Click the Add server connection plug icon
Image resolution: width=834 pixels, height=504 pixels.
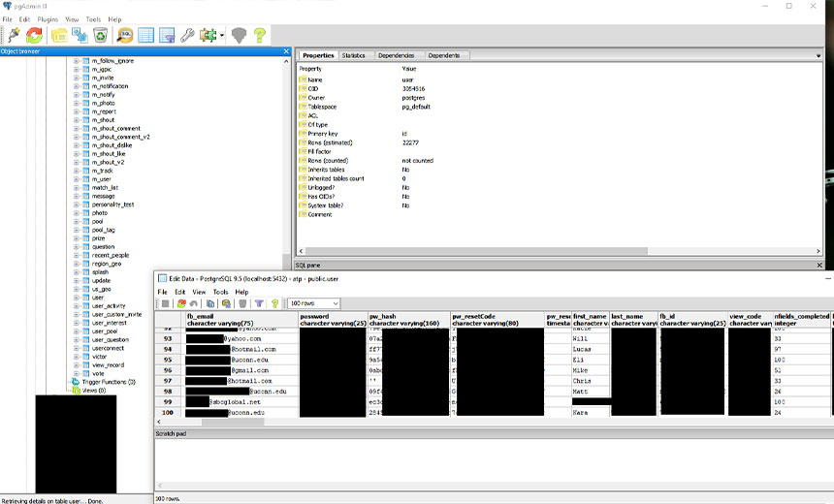(x=14, y=36)
